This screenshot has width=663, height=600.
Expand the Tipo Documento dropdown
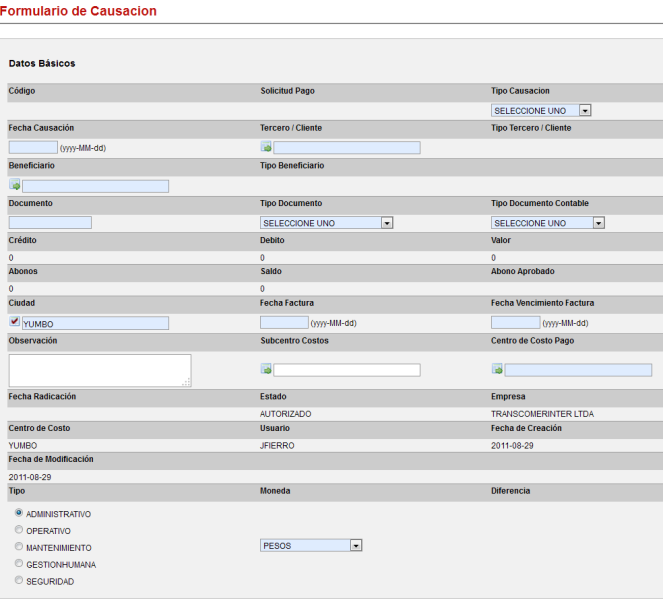tap(326, 223)
